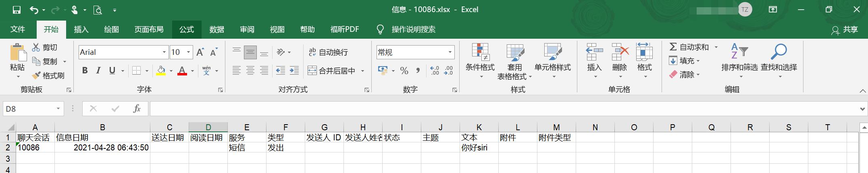The image size is (868, 173).
Task: Apply the red font color
Action: pos(182,71)
